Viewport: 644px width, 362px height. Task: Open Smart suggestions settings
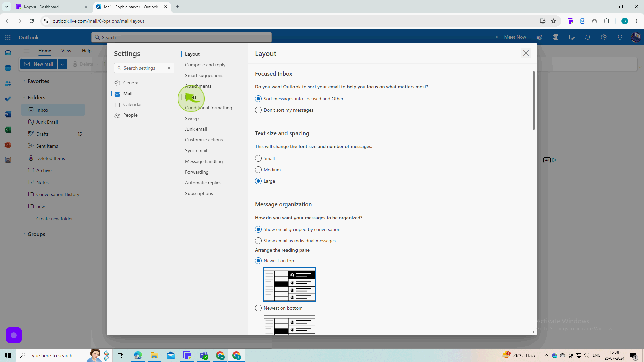(204, 75)
